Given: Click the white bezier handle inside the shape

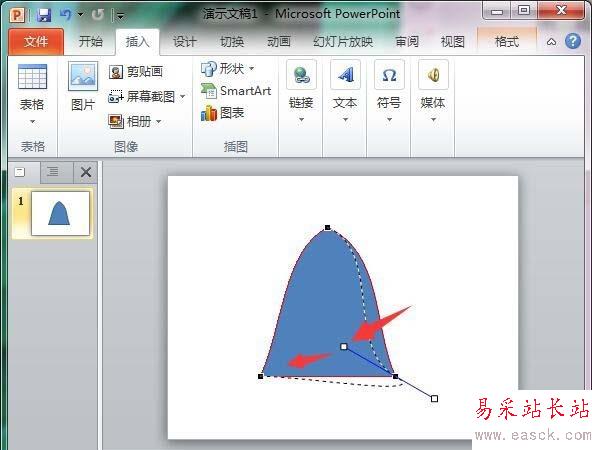Looking at the screenshot, I should (344, 346).
